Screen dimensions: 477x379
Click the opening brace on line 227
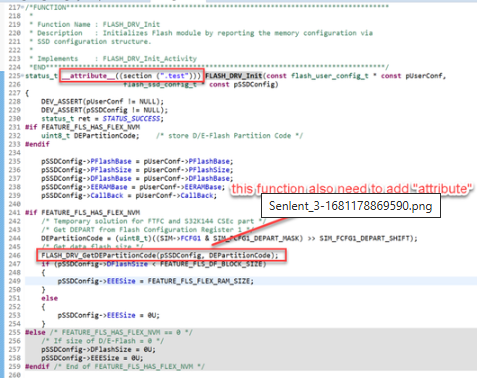[27, 93]
